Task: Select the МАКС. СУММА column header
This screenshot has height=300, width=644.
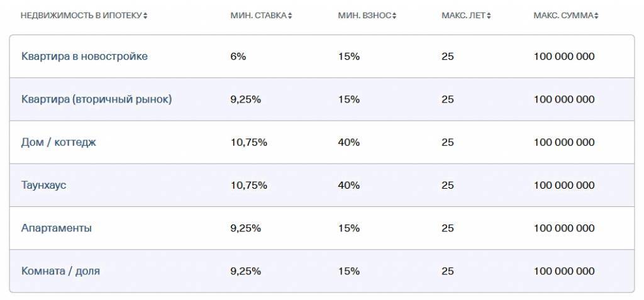Action: [x=563, y=16]
